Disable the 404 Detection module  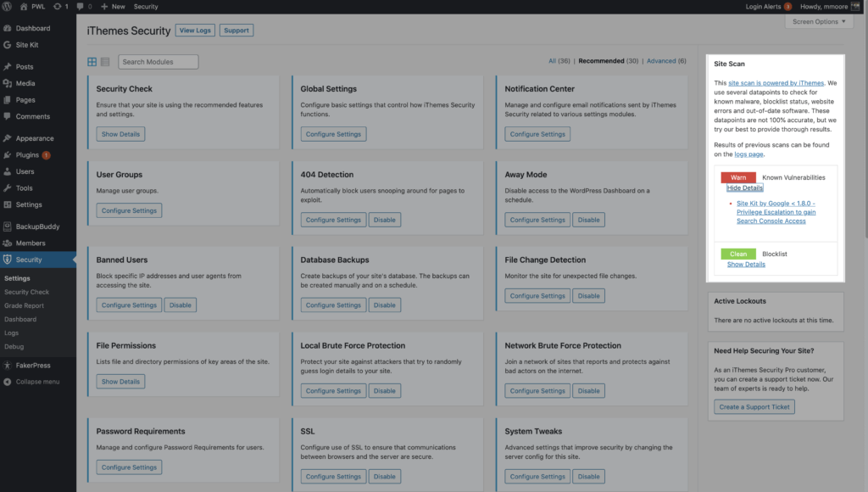click(384, 220)
